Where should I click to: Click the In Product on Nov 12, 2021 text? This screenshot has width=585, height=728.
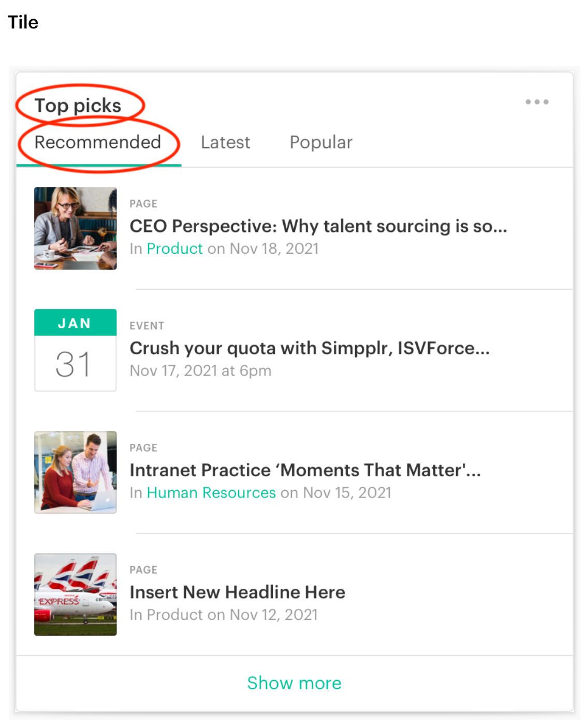pyautogui.click(x=224, y=615)
